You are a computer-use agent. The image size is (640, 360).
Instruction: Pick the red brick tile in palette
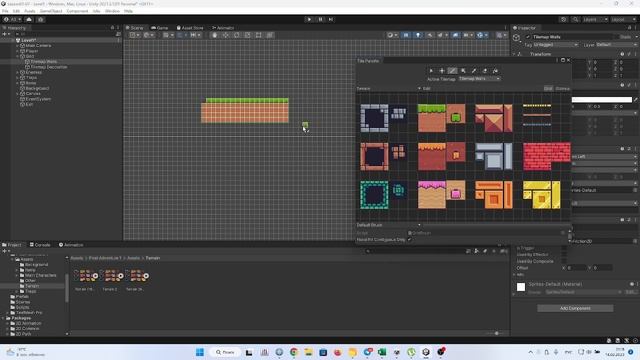(547, 156)
